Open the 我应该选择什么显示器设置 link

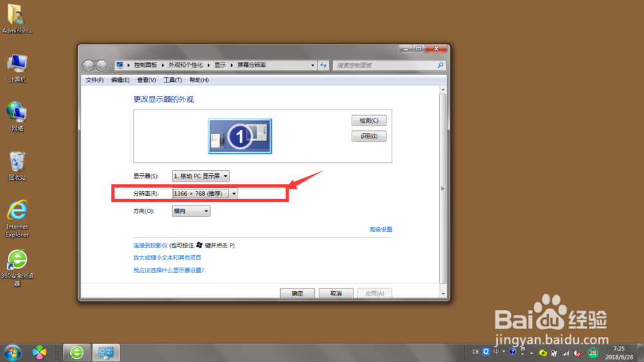169,271
